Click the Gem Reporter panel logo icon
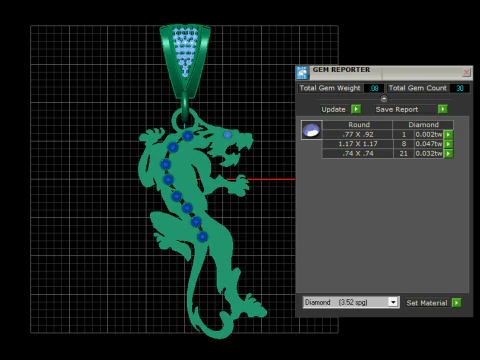Screen dimensions: 480x360 tap(303, 73)
